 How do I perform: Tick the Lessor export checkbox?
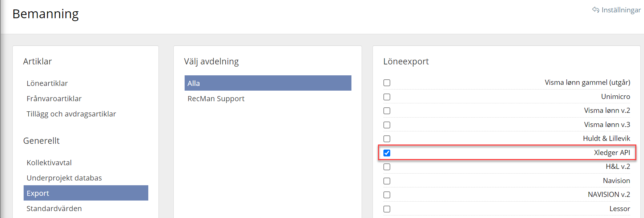387,209
